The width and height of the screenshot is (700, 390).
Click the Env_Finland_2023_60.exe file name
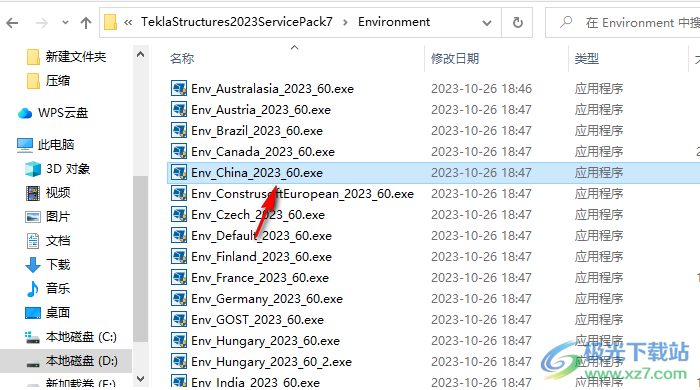click(261, 257)
